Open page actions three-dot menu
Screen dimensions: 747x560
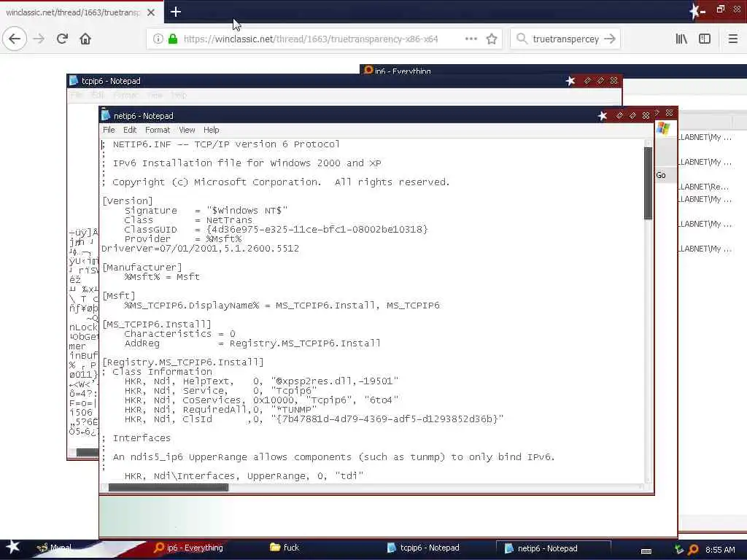point(471,39)
